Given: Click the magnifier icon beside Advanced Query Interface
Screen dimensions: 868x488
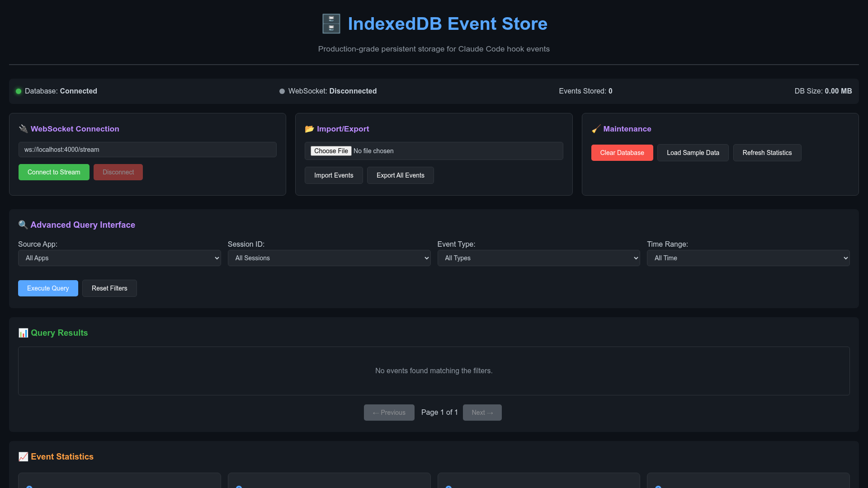Looking at the screenshot, I should click(x=23, y=225).
